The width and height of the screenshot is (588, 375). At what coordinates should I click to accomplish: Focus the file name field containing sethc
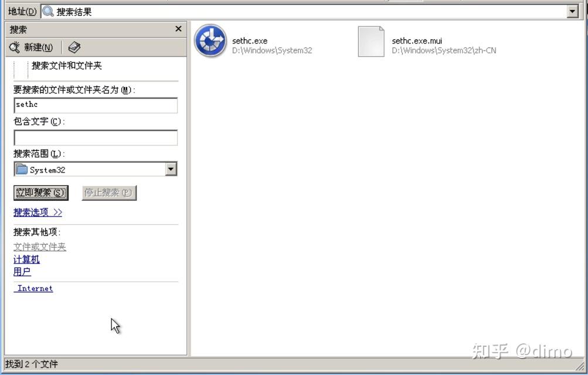(96, 105)
